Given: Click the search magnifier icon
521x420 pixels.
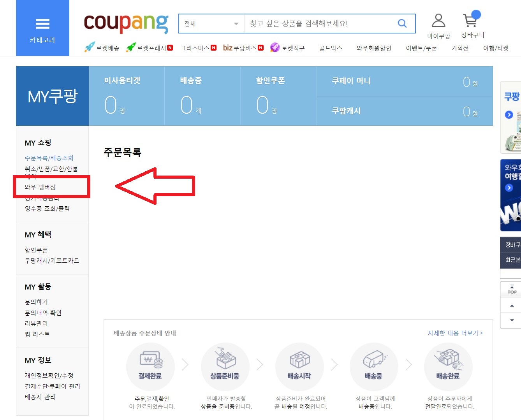Looking at the screenshot, I should coord(402,23).
